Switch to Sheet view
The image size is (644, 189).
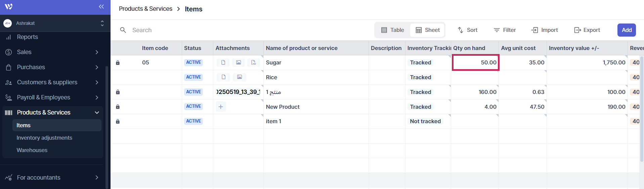tap(428, 30)
